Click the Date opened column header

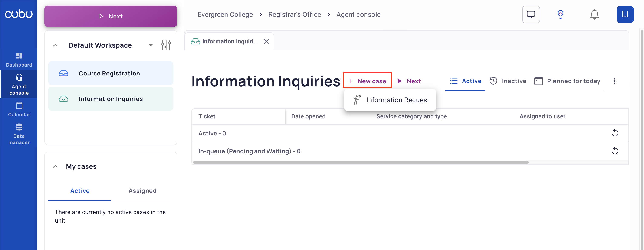pos(308,116)
